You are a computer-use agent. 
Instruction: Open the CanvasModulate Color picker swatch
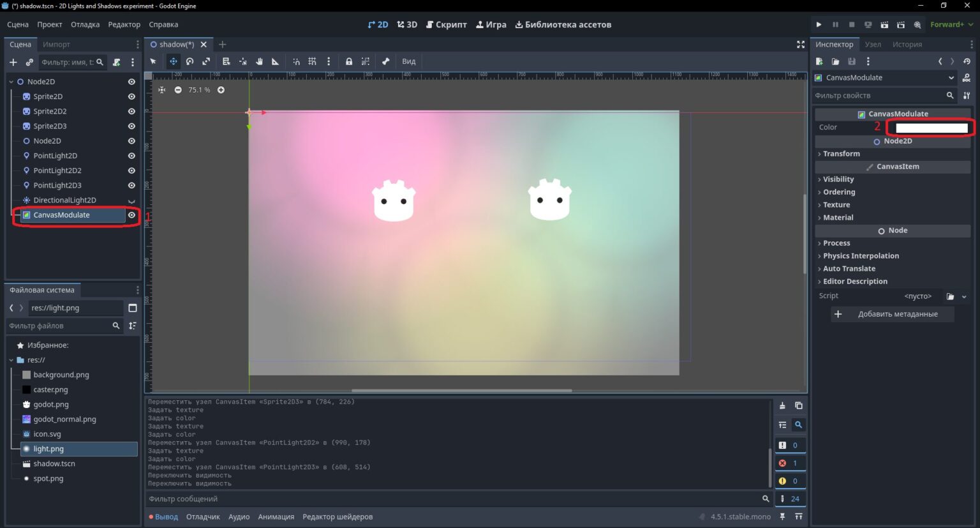tap(932, 128)
